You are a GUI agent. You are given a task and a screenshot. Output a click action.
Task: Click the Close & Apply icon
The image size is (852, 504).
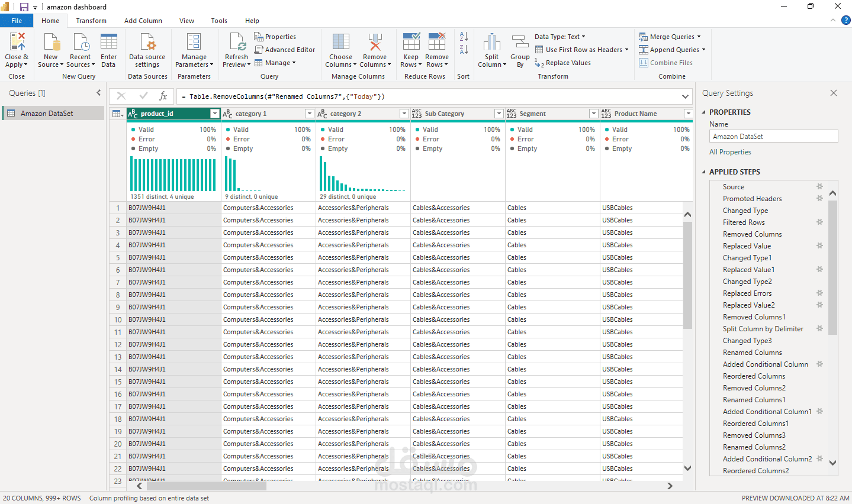point(17,43)
